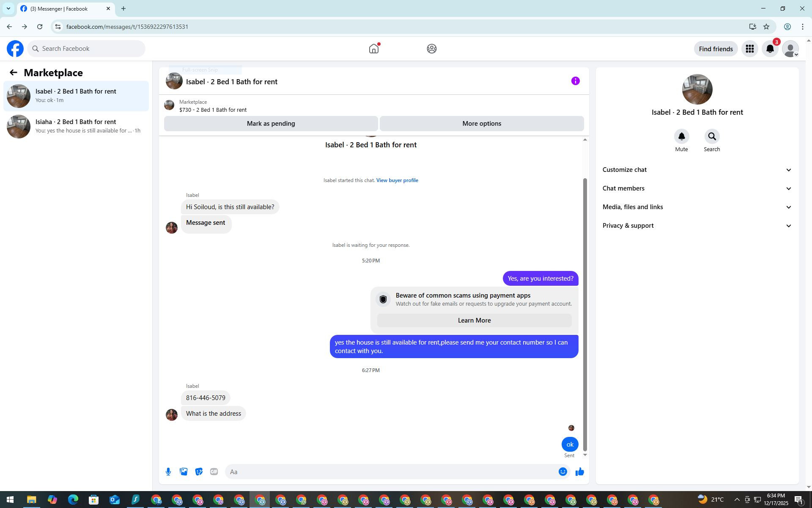Open View buyer profile link
The image size is (812, 508).
(x=397, y=180)
